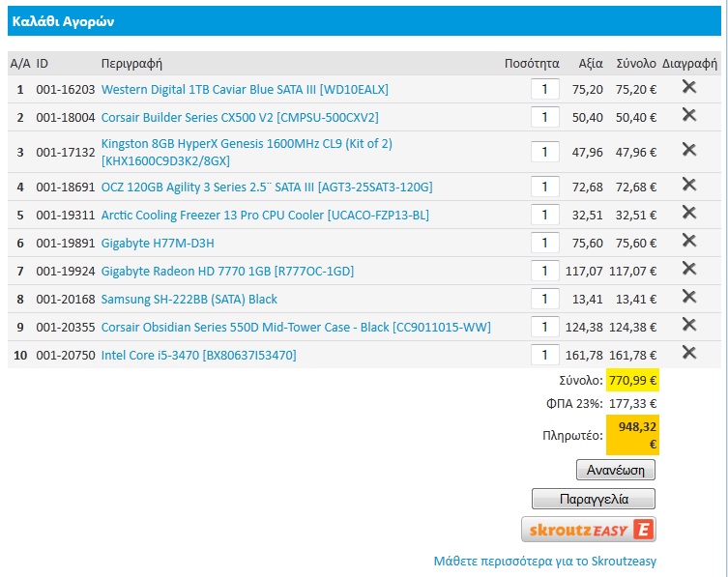Edit quantity field for Corsair Obsidian 550D
This screenshot has height=577, width=728.
pos(545,327)
